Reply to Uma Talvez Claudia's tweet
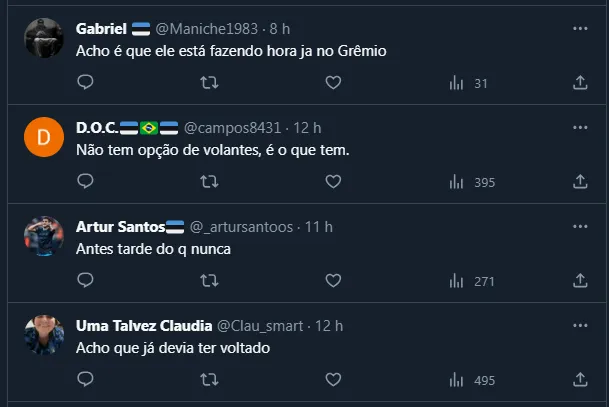Image resolution: width=609 pixels, height=407 pixels. tap(85, 379)
